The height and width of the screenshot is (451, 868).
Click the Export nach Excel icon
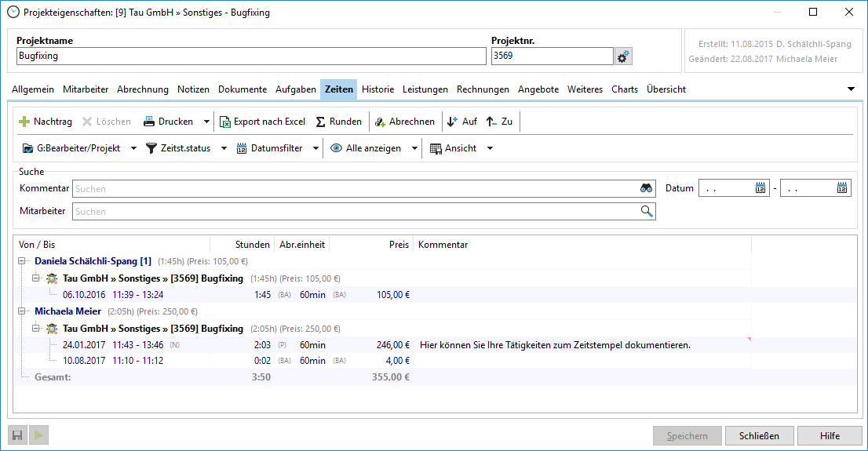pyautogui.click(x=225, y=122)
